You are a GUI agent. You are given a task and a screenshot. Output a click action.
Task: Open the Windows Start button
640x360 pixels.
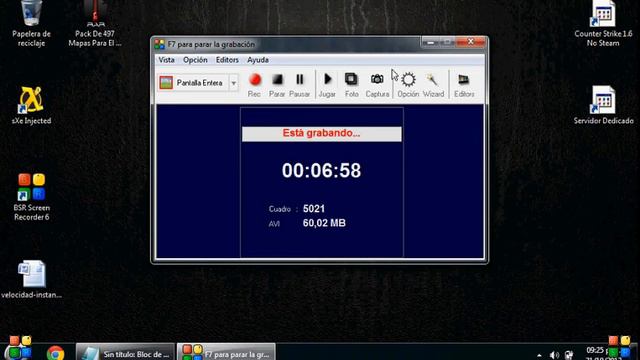tap(20, 349)
